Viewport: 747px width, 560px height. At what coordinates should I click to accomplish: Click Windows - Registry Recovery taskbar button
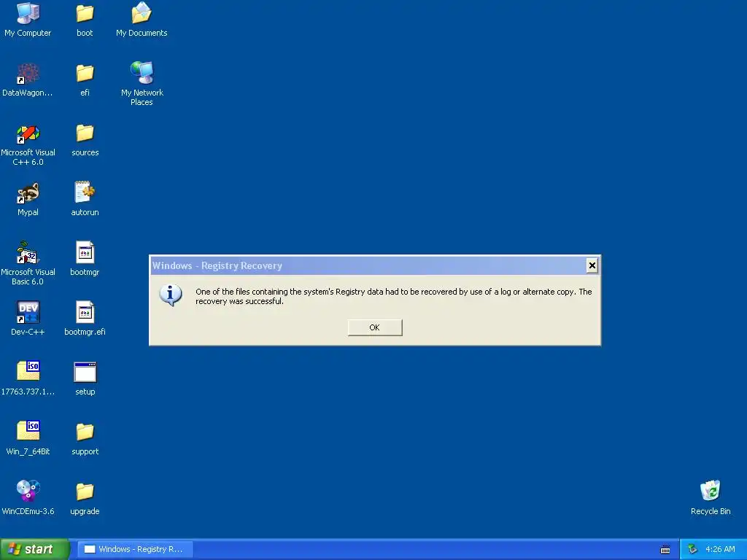pyautogui.click(x=134, y=549)
